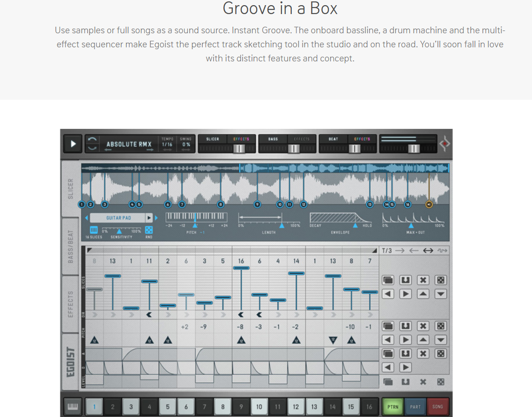Viewport: 532px width, 417px height.
Task: Open colored EFFECTS next to SLICER
Action: tap(241, 139)
